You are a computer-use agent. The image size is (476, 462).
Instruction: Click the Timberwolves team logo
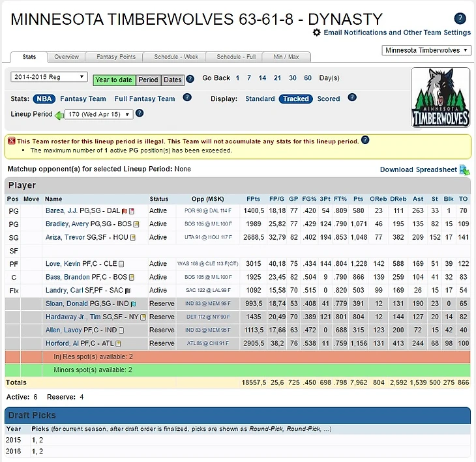tap(440, 97)
